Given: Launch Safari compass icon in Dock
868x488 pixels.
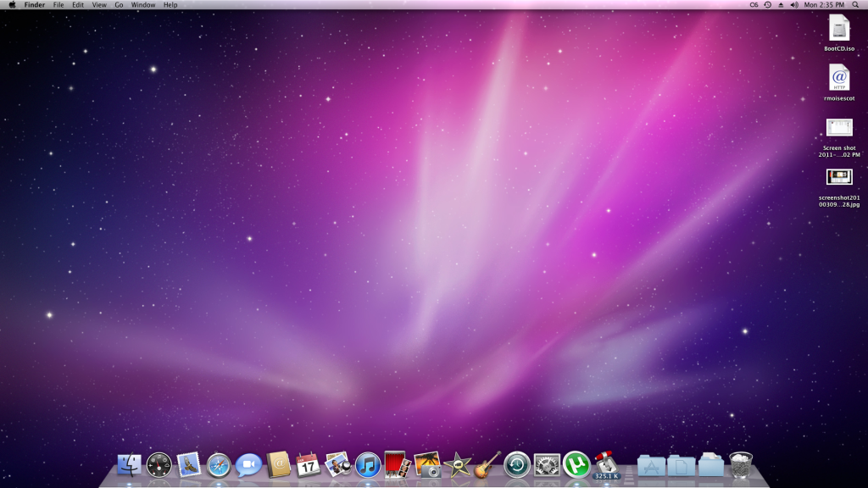Looking at the screenshot, I should 219,465.
